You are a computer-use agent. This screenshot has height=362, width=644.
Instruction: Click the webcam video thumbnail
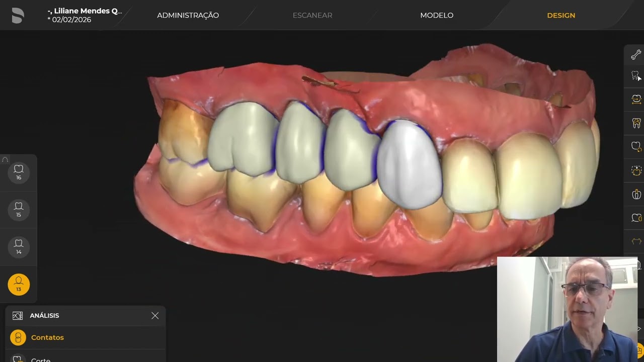tap(567, 309)
